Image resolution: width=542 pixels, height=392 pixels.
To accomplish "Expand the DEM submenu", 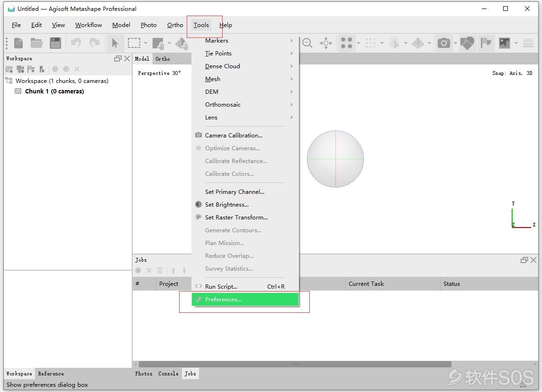I will click(245, 92).
